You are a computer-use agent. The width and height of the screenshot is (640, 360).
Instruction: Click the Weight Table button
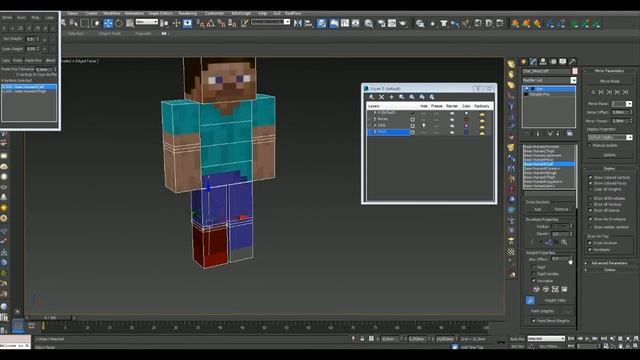pos(555,300)
